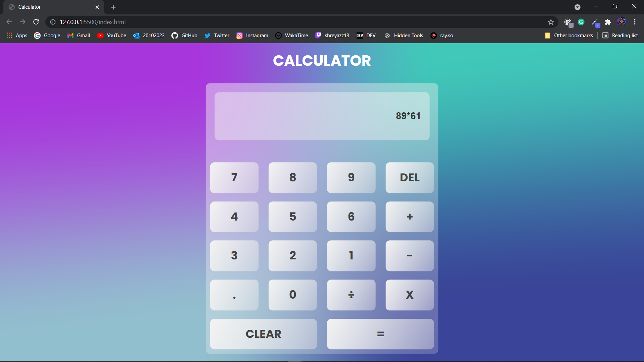The image size is (644, 362).
Task: Open the Instagram bookmark
Action: coord(252,35)
